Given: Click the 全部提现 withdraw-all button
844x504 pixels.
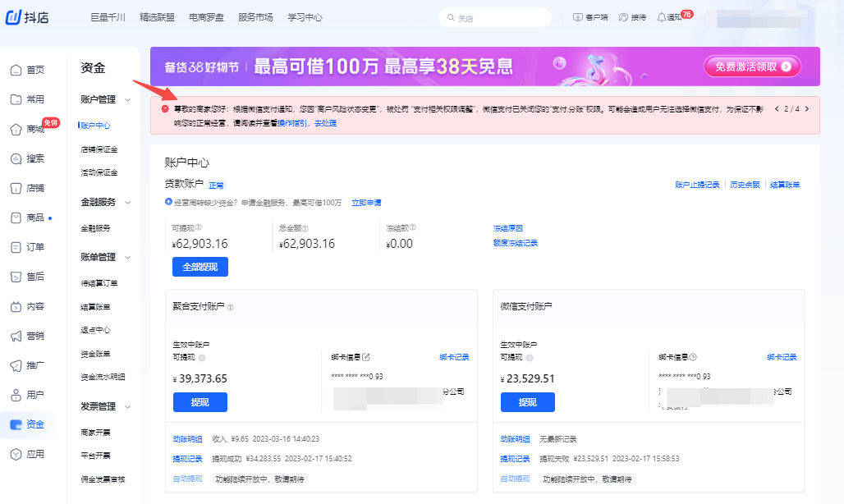Looking at the screenshot, I should (200, 266).
